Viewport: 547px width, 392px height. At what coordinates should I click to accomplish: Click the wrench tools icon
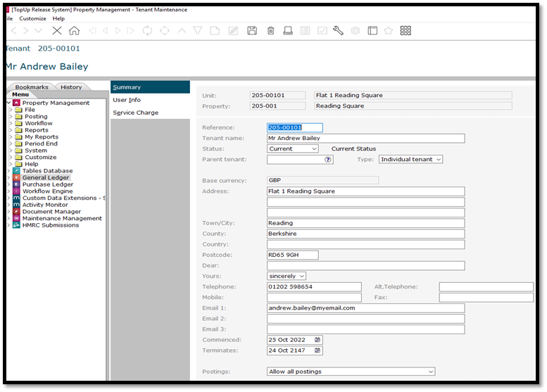(x=338, y=31)
